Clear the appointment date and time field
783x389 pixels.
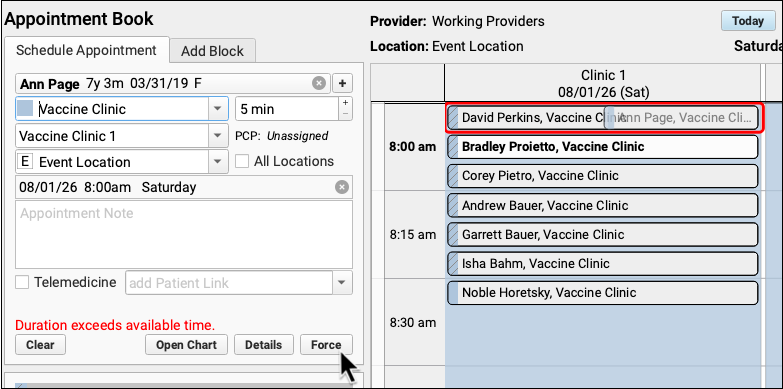pos(342,188)
